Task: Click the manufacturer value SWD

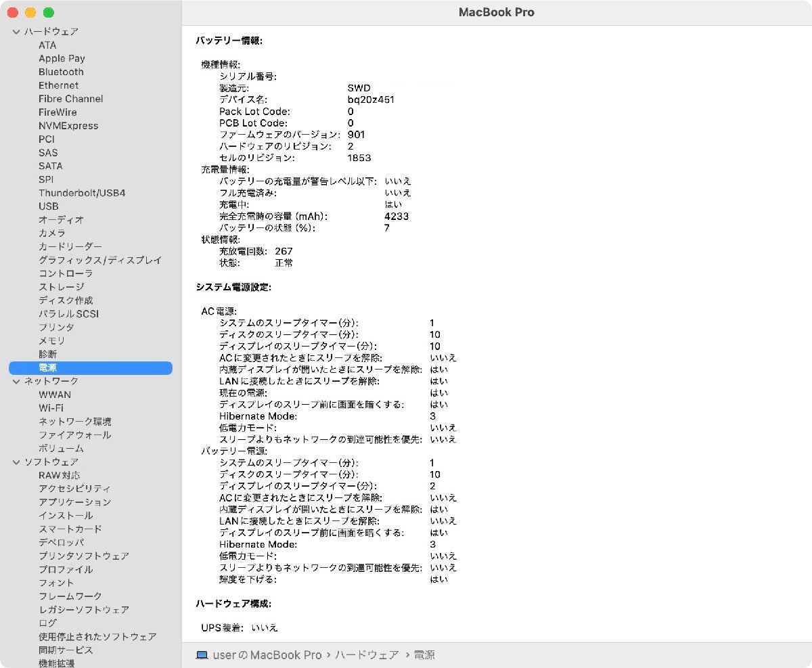Action: tap(359, 88)
